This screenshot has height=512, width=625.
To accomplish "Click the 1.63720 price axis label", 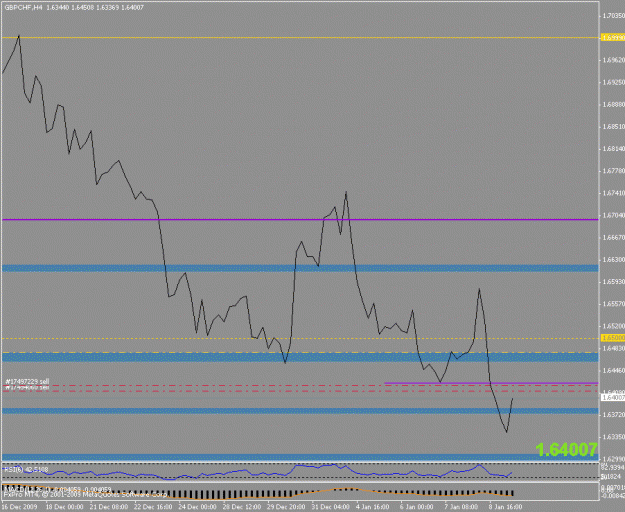I will [614, 415].
